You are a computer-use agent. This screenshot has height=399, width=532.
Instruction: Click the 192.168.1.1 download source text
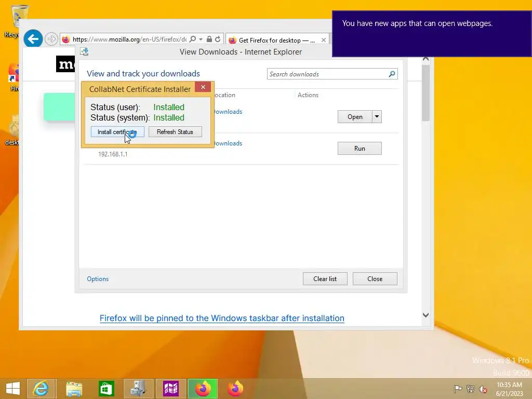113,154
